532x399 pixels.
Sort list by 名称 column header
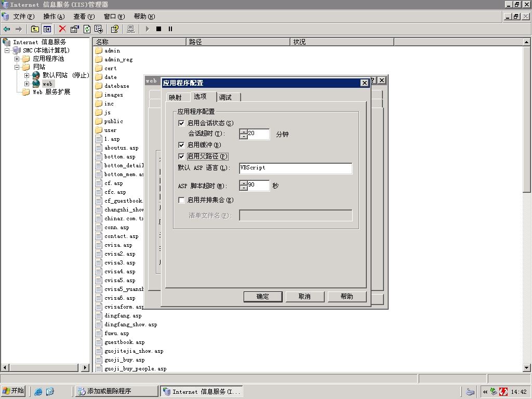click(x=139, y=42)
